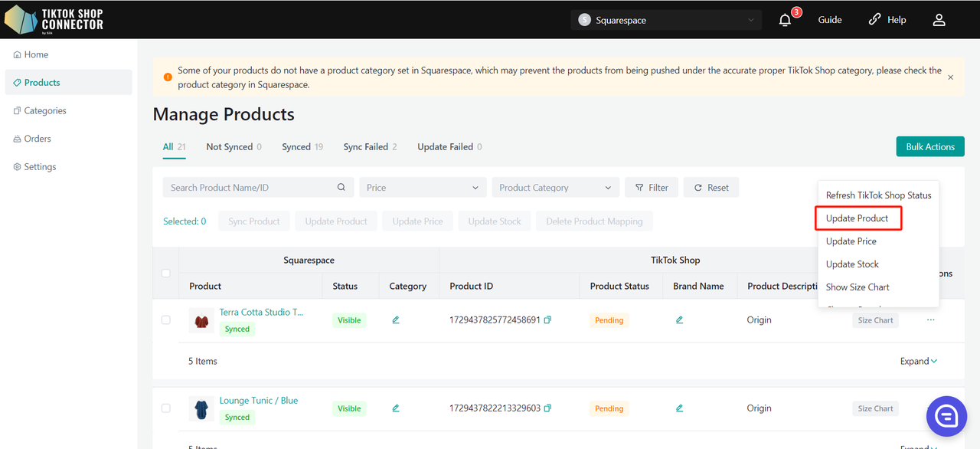980x449 pixels.
Task: Click the Reset button
Action: 711,187
